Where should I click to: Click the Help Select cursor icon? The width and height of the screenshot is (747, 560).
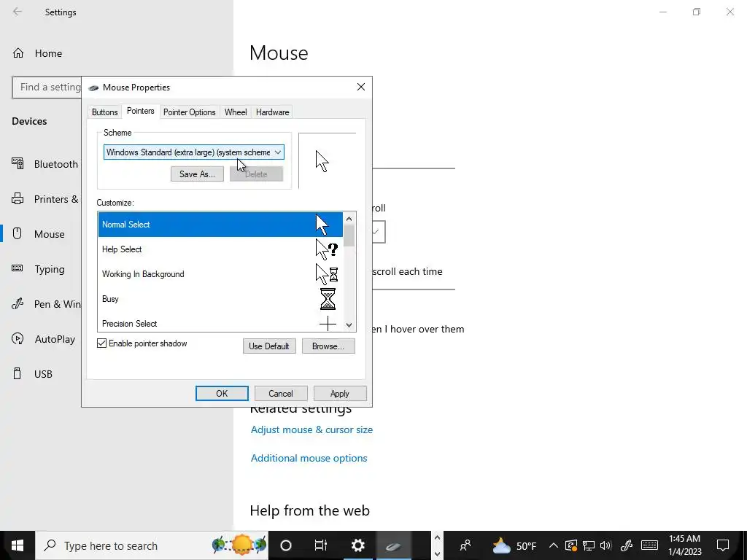(327, 249)
